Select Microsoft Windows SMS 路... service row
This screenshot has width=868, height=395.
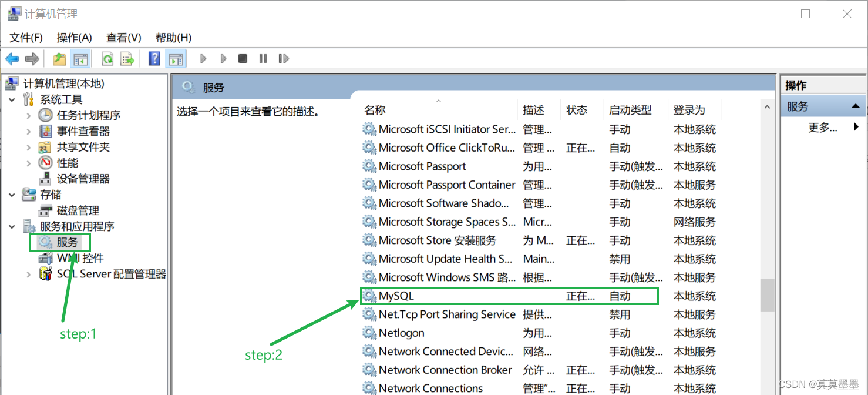tap(540, 277)
